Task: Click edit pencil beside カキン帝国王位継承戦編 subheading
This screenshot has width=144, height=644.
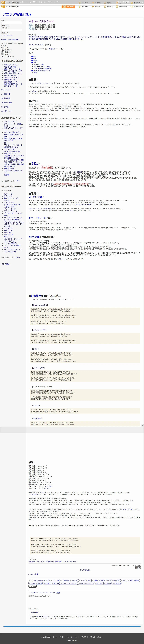Action: [54, 237]
